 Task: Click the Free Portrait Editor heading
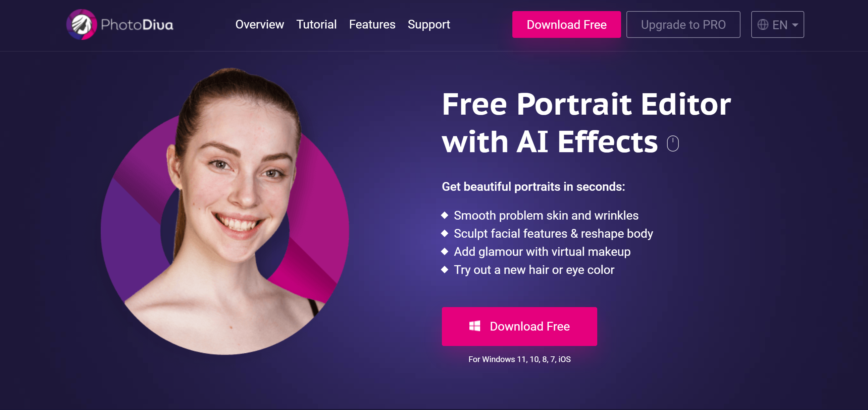pyautogui.click(x=586, y=123)
